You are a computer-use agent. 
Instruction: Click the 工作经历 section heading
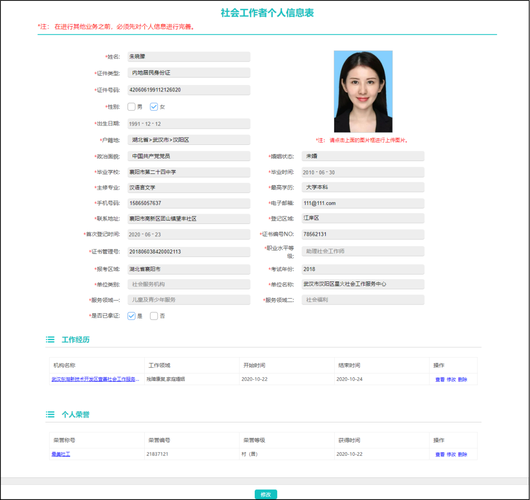coord(76,339)
